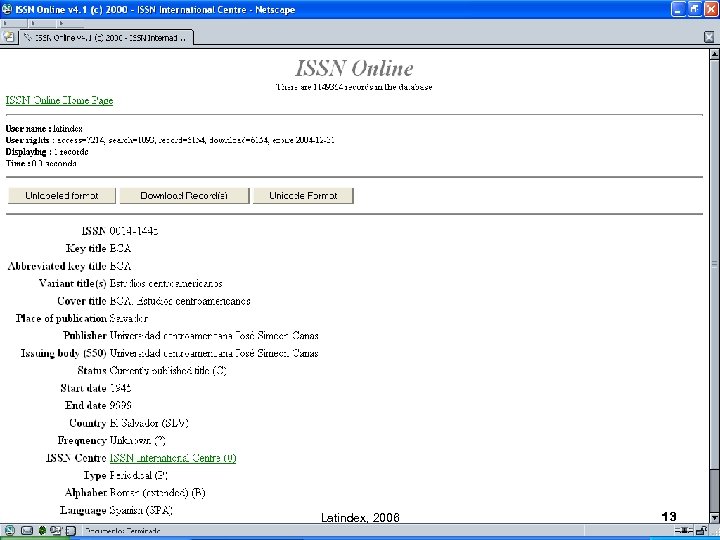Click the Cover title ECA. Estudios centroamericanos
Screen dimensions: 720x540
(180, 301)
